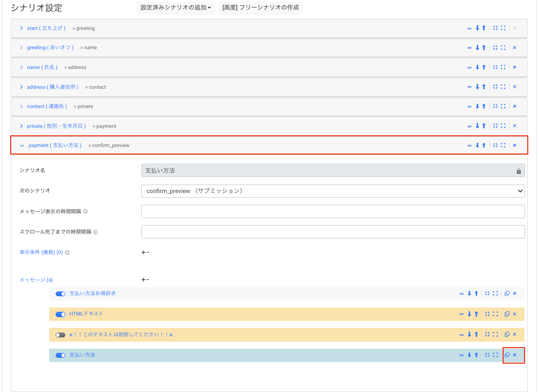
Task: Expand the address (購入者住所) scenario chevron
Action: [x=21, y=87]
